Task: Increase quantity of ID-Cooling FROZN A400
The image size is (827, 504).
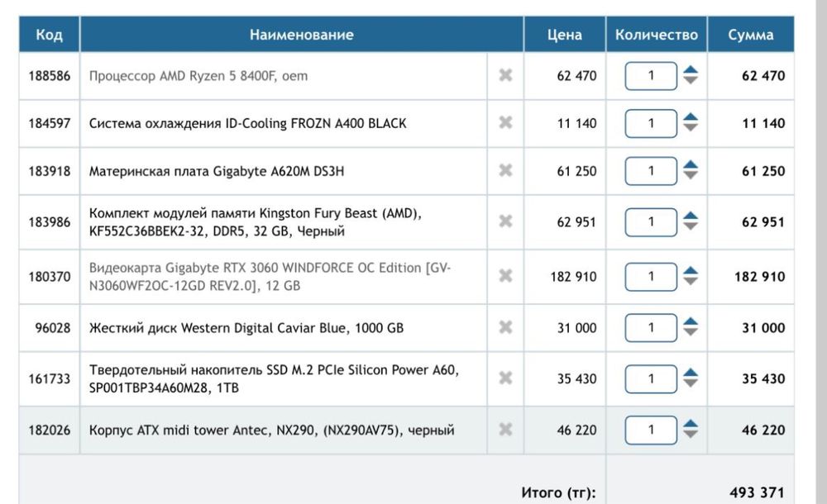Action: [x=691, y=117]
